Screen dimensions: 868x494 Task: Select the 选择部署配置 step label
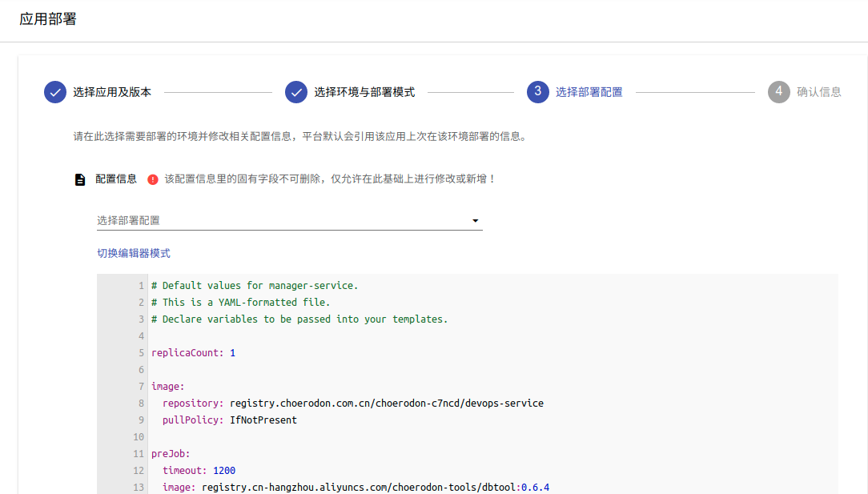589,92
